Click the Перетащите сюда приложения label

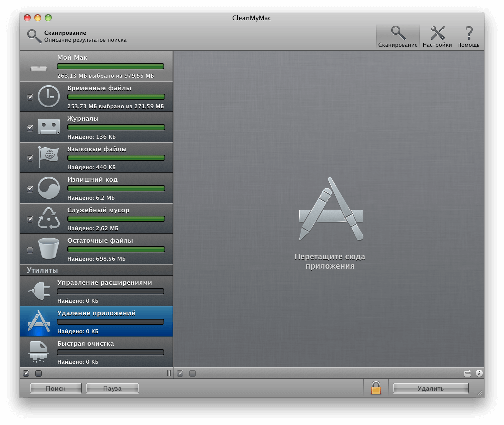pos(330,261)
